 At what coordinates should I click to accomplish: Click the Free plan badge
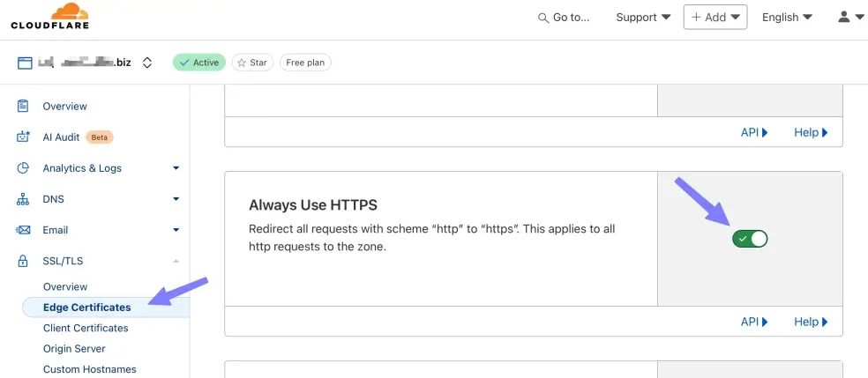click(305, 63)
